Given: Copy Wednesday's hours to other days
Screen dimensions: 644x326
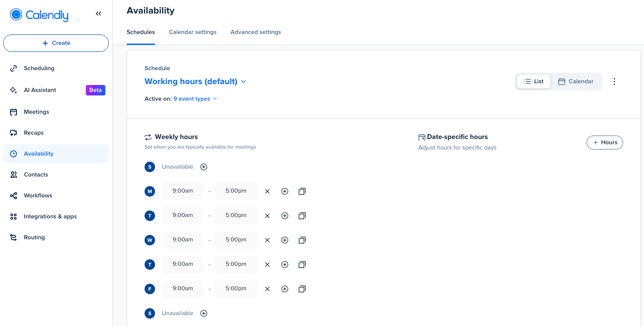Looking at the screenshot, I should (302, 240).
